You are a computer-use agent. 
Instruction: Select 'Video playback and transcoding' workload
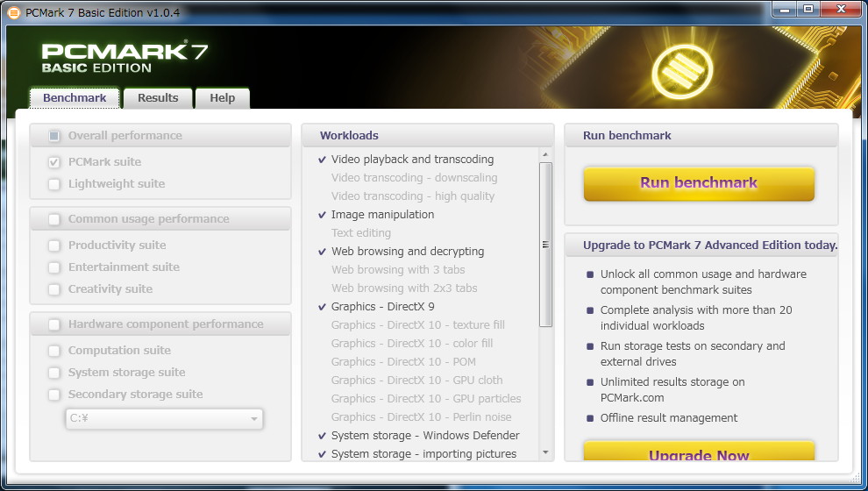pyautogui.click(x=412, y=160)
